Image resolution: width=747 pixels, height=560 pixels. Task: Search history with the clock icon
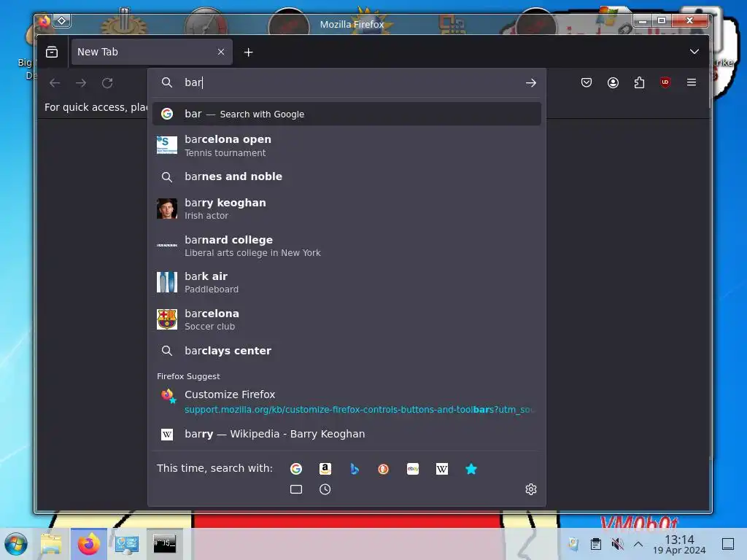coord(325,489)
